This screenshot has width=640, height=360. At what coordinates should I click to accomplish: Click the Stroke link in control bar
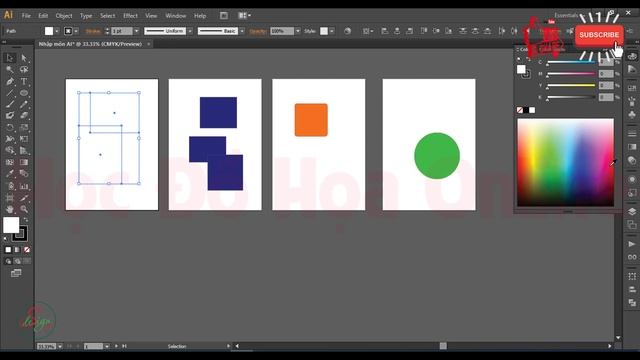(93, 31)
